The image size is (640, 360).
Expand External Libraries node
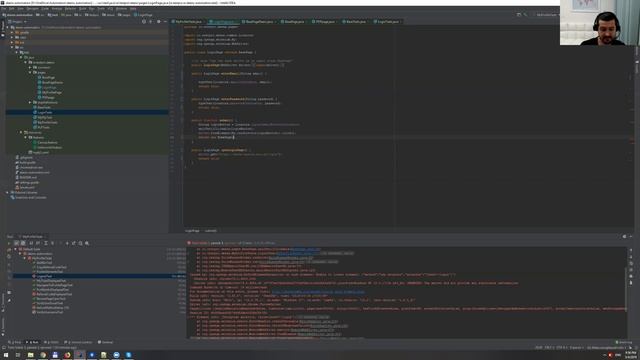pos(7,192)
